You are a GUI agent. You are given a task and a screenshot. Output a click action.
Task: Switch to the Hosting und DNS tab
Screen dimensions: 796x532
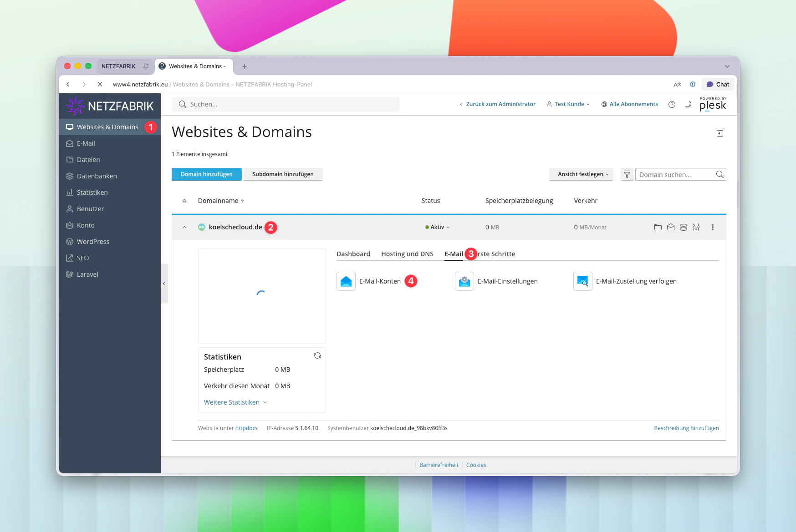407,254
